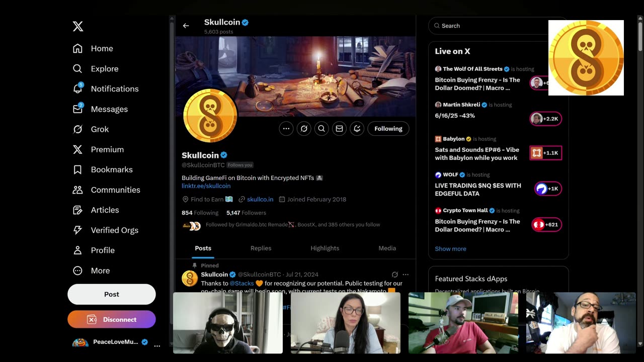Toggle post notifications bell for Skullcoin
The image size is (644, 362).
click(357, 129)
